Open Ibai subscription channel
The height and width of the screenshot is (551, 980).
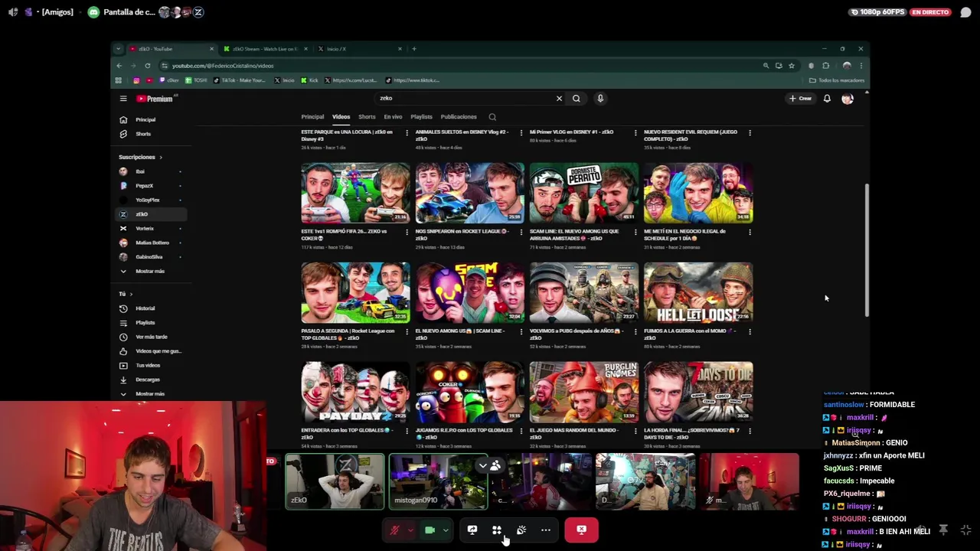point(150,171)
